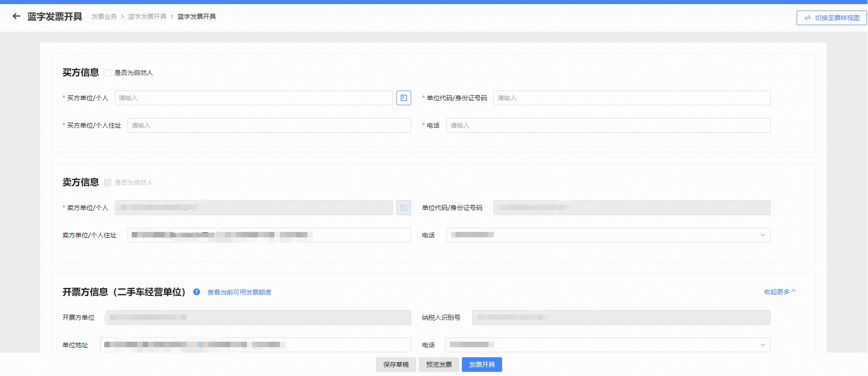This screenshot has width=868, height=376.
Task: Go to middle 蓝字发票开具 breadcrumb link
Action: coord(147,16)
